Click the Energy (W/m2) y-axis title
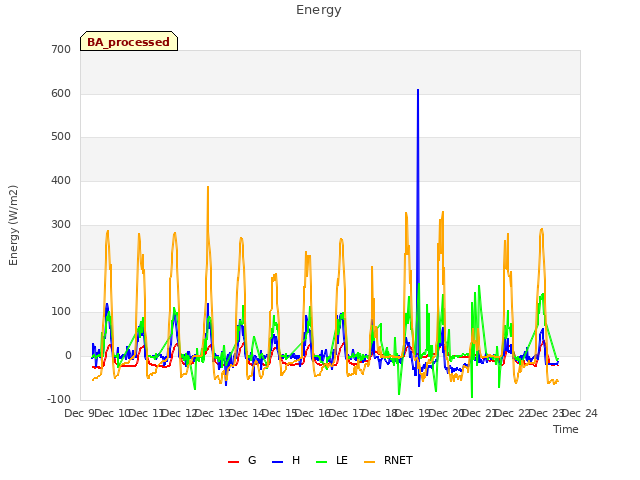The width and height of the screenshot is (640, 480). click(x=13, y=225)
